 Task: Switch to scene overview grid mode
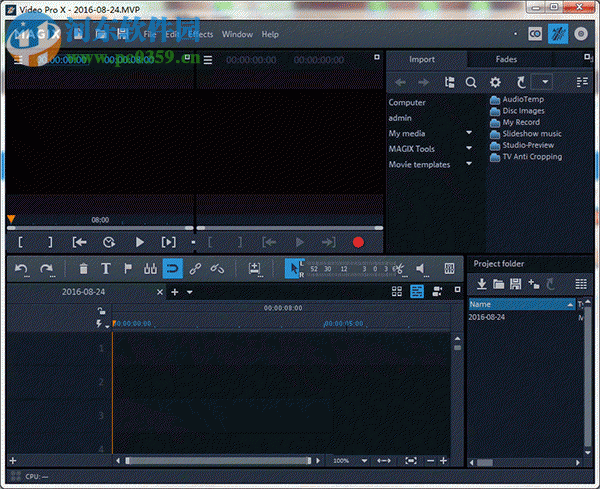(397, 292)
